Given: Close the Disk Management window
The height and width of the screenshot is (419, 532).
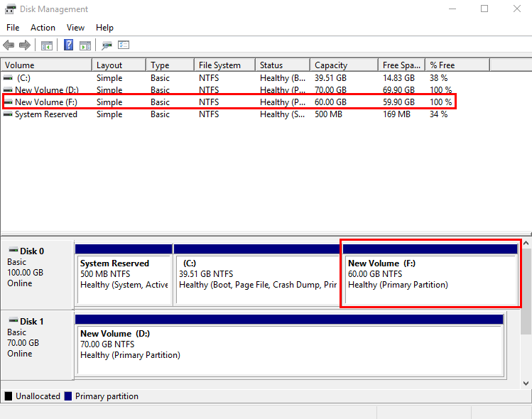Looking at the screenshot, I should [517, 9].
